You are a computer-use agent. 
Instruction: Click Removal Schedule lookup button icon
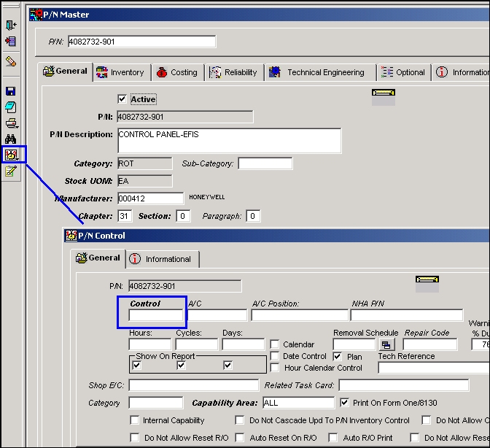coord(386,345)
